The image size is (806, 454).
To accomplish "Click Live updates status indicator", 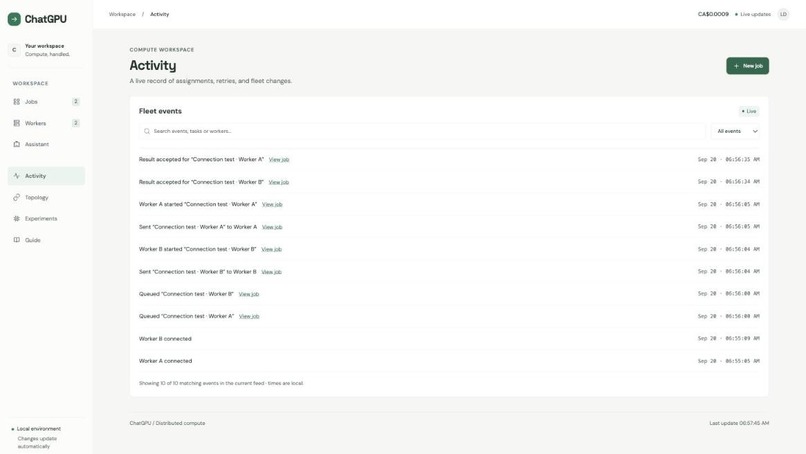I will coord(753,14).
